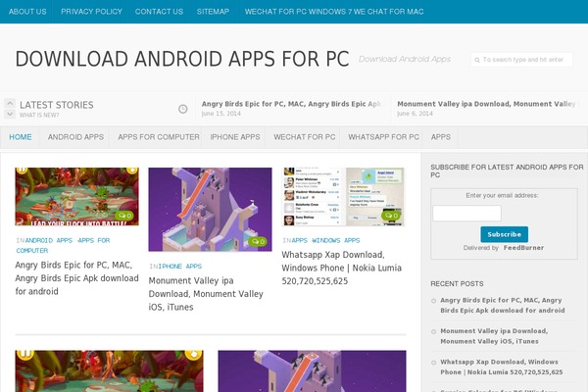Image resolution: width=588 pixels, height=392 pixels.
Task: Click the search magnifier icon
Action: [x=477, y=60]
